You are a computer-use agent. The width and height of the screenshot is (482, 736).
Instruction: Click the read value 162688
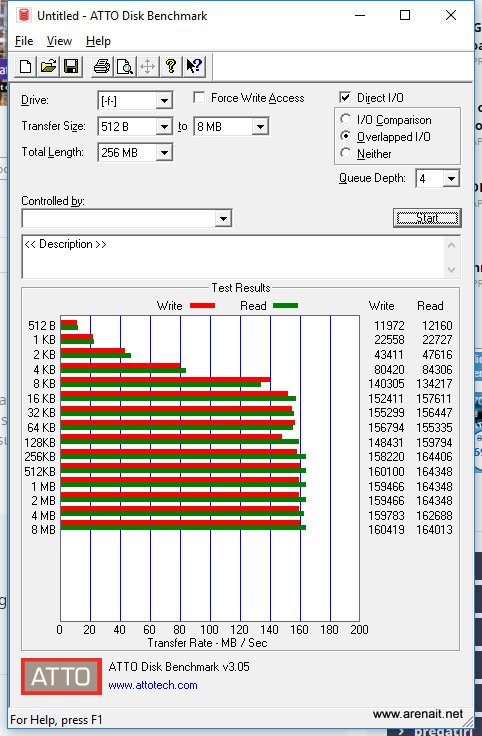tap(434, 515)
